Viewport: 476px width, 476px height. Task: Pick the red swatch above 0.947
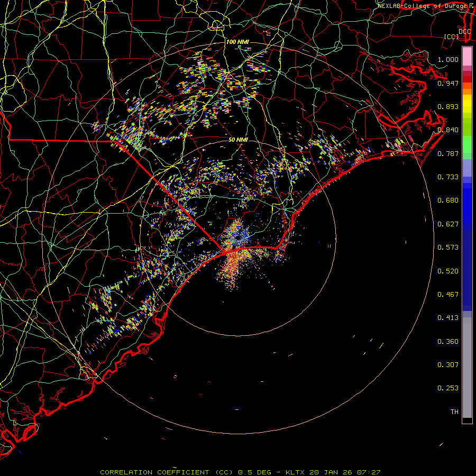(467, 79)
